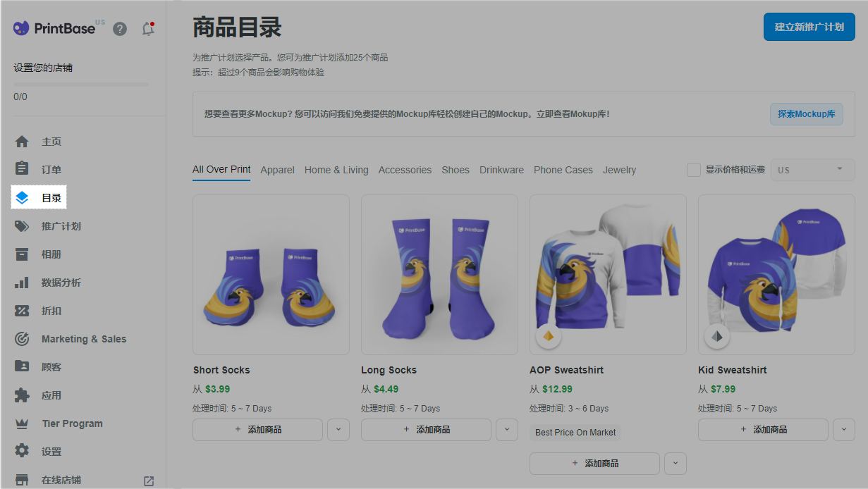Screen dimensions: 868x489
Task: Open orders via the 订单 clipboard icon
Action: pos(22,170)
